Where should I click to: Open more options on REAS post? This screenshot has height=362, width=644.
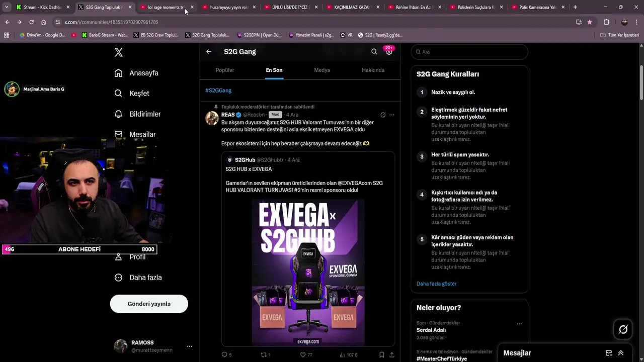(392, 115)
